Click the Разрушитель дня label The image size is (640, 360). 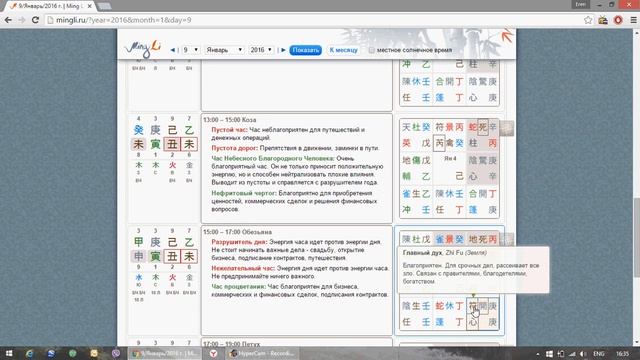(x=239, y=242)
